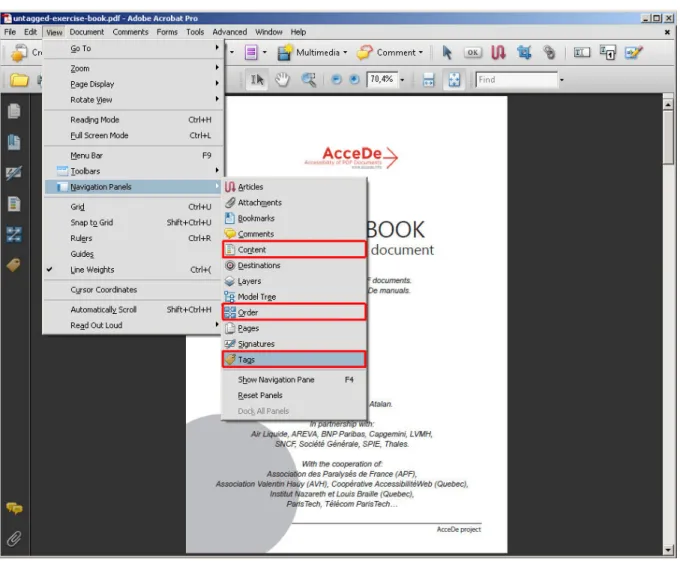Select the Article tool in the toolbar
The image size is (680, 561).
point(498,53)
